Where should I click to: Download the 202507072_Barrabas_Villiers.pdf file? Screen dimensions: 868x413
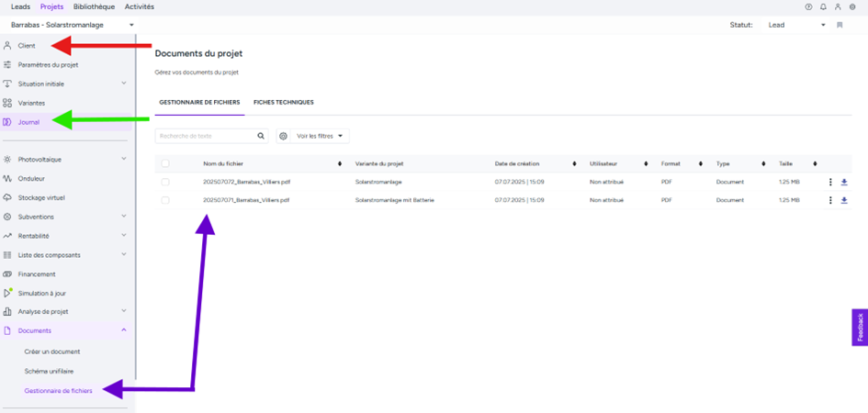pyautogui.click(x=844, y=182)
